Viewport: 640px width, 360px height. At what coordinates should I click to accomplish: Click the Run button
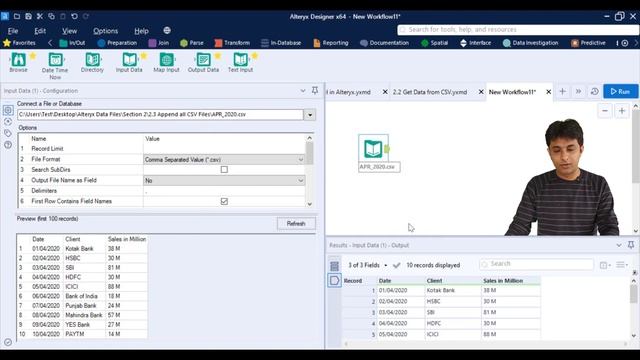(620, 91)
